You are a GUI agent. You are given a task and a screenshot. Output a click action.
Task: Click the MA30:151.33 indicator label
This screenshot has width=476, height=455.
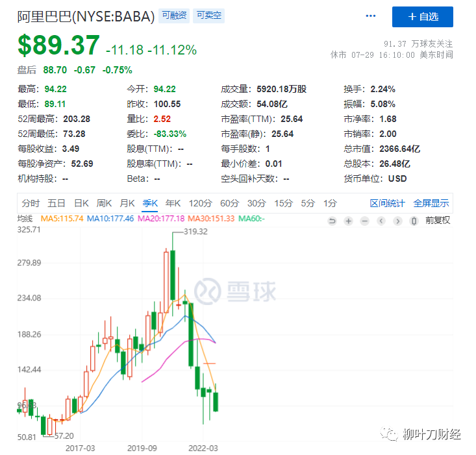pyautogui.click(x=211, y=218)
